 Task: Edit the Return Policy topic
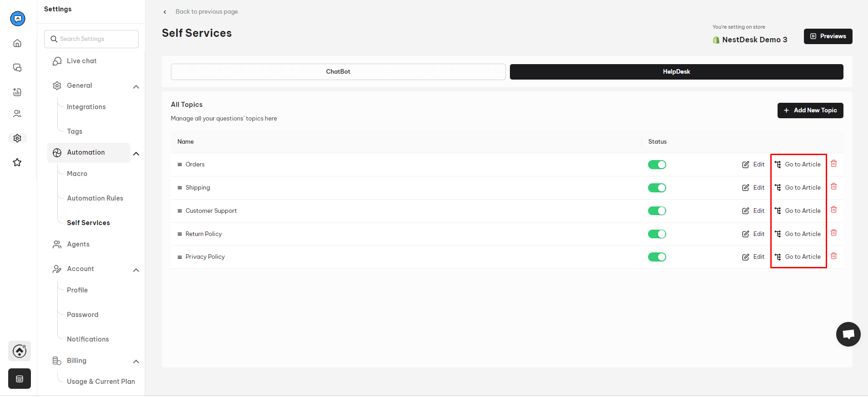point(753,234)
